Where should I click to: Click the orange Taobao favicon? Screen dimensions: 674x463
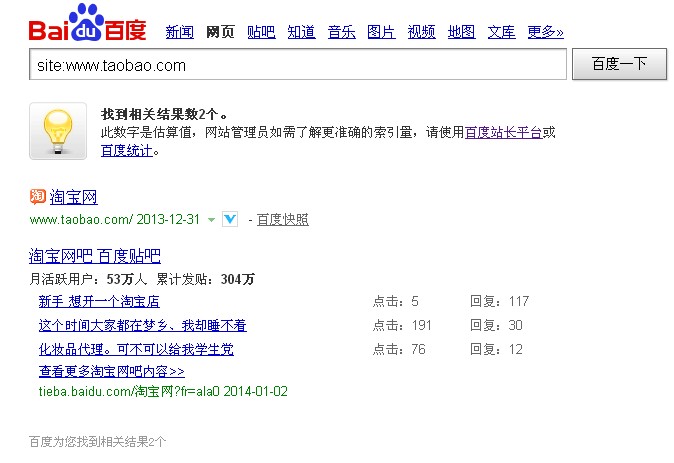pos(38,196)
